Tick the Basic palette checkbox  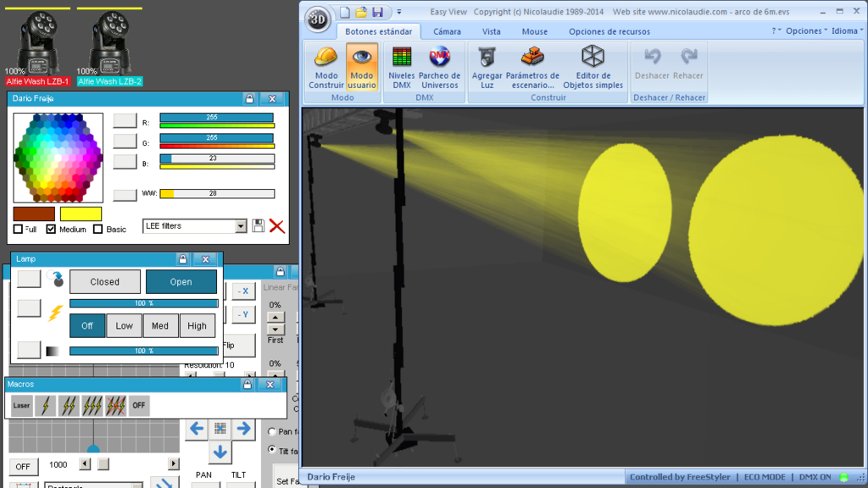98,229
